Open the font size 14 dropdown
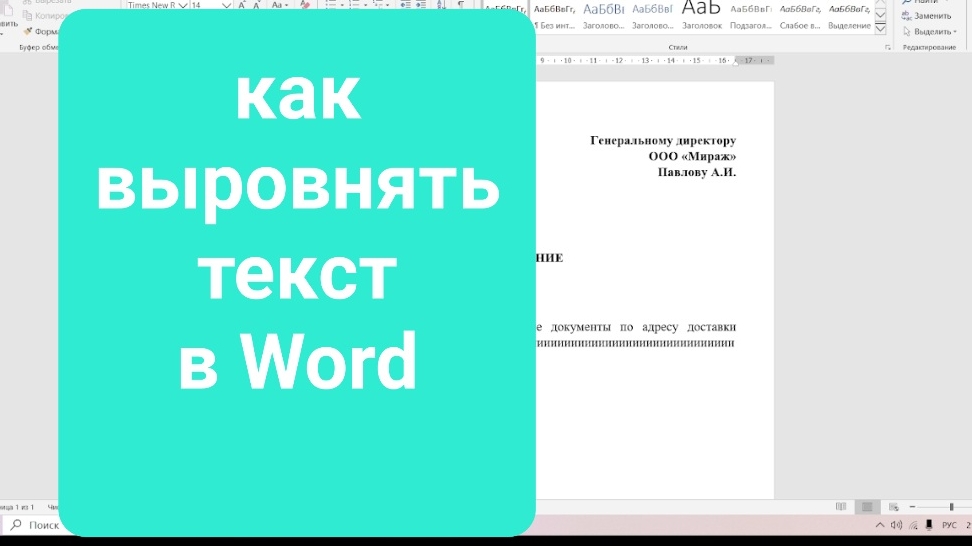 pyautogui.click(x=226, y=5)
